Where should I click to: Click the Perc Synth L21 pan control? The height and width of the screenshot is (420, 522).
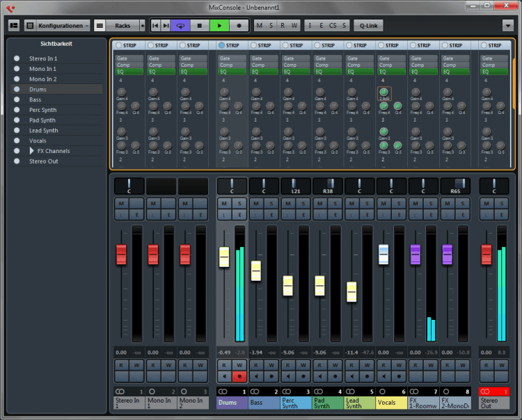coord(296,186)
